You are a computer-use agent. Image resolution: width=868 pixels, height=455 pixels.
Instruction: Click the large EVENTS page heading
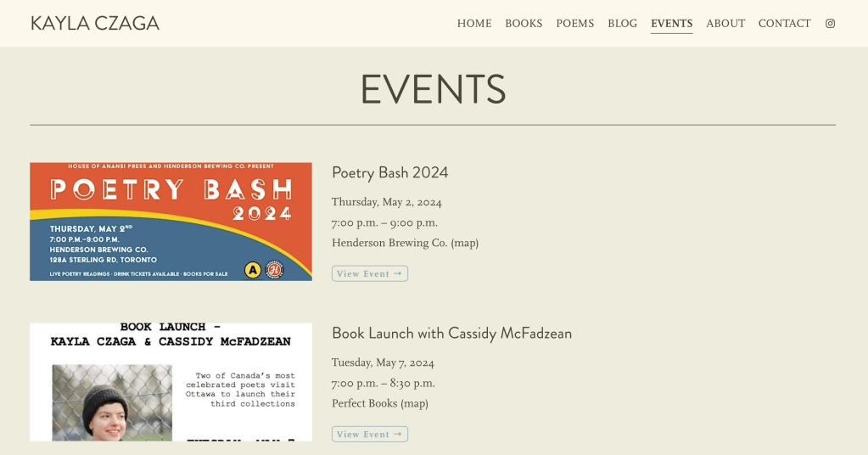(433, 89)
